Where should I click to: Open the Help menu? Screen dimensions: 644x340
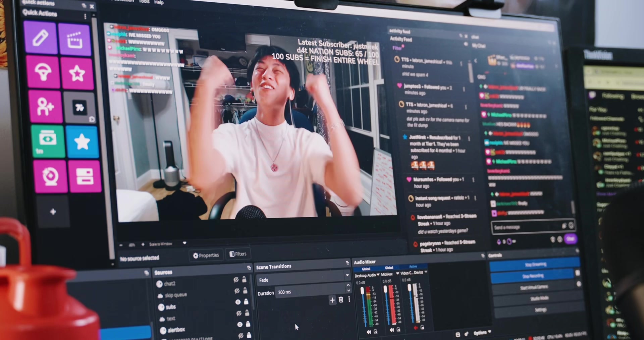pos(159,2)
